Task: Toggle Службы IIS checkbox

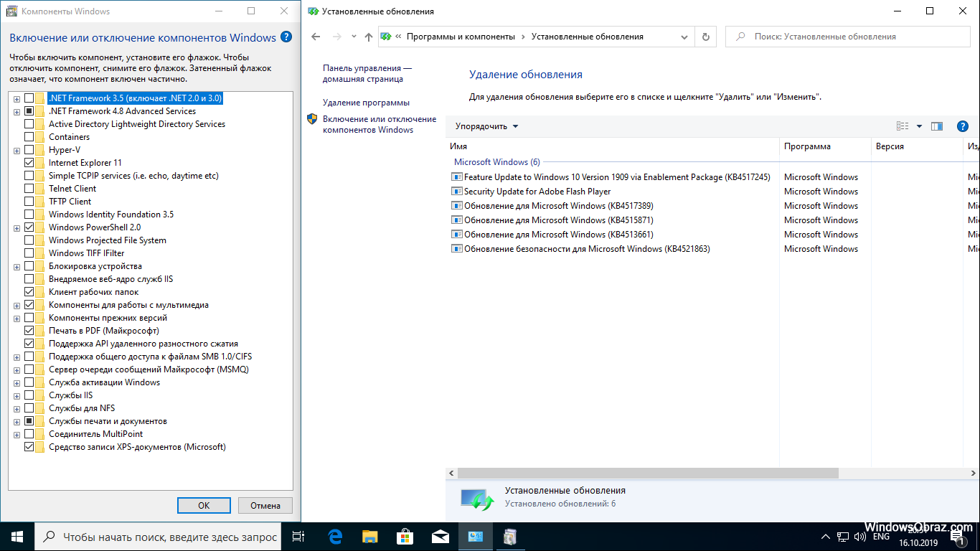Action: 29,395
